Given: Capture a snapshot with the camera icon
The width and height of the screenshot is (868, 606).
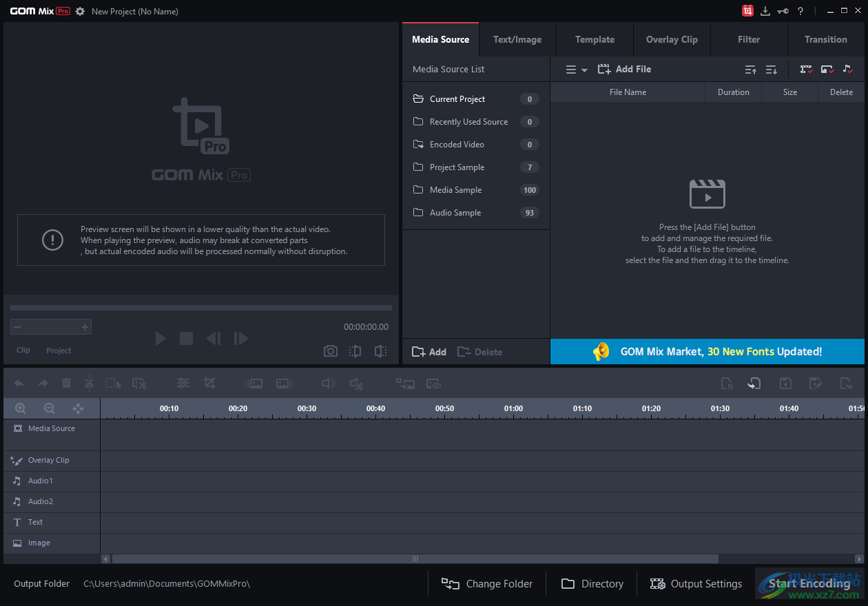Looking at the screenshot, I should coord(331,351).
